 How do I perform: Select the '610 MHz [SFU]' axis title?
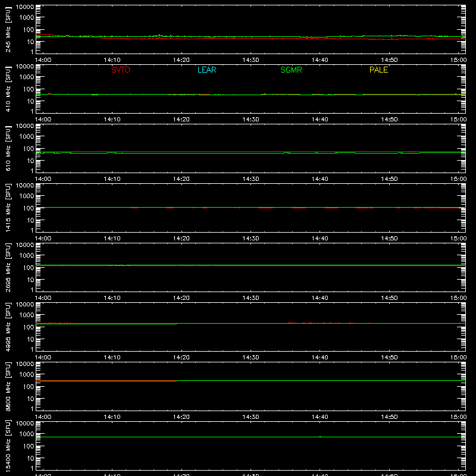click(x=8, y=148)
